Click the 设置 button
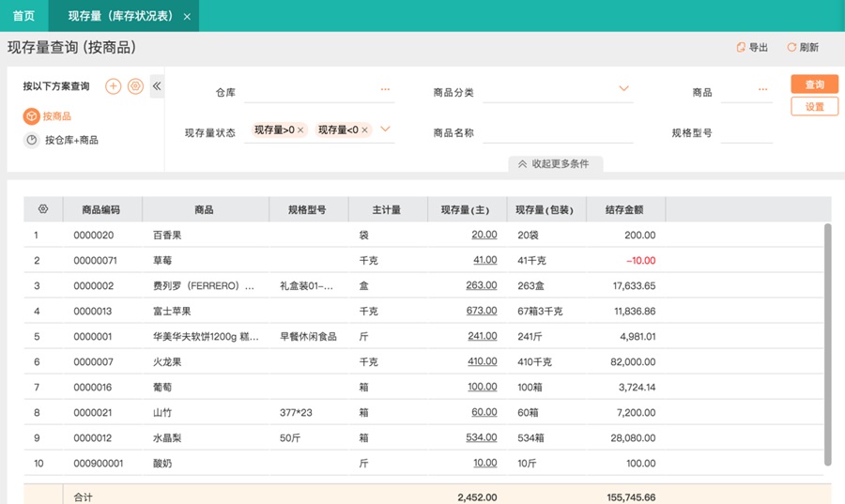 (x=814, y=106)
